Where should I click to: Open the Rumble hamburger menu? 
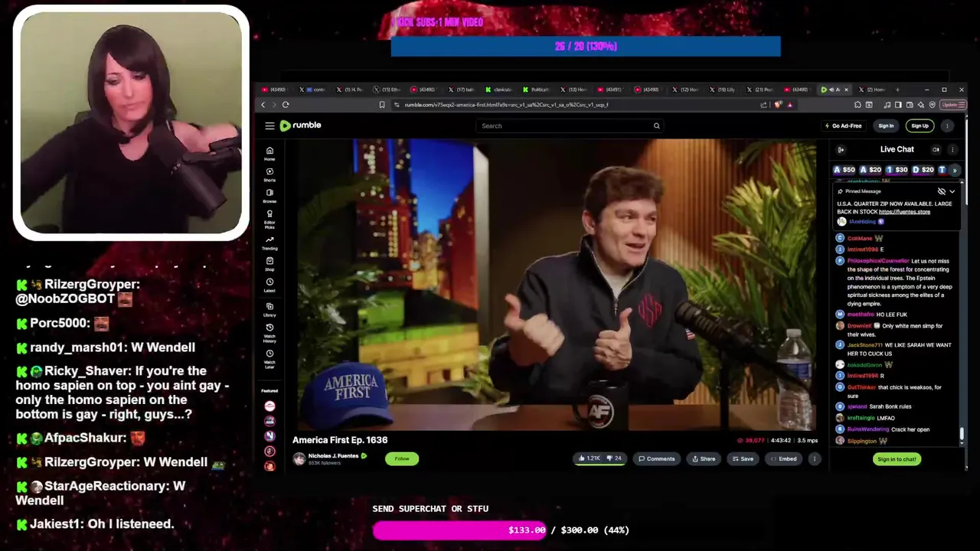coord(269,126)
